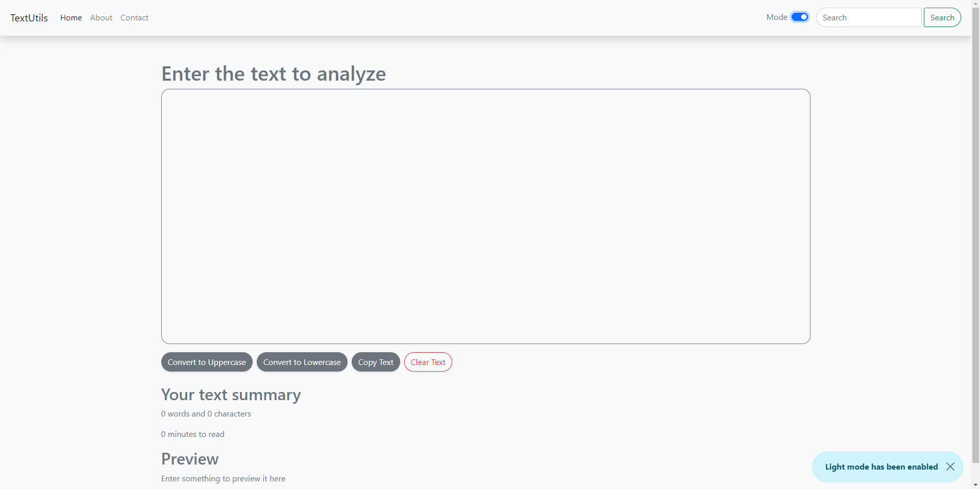Image resolution: width=980 pixels, height=489 pixels.
Task: Enable dark mode with the navbar toggle
Action: (x=799, y=17)
